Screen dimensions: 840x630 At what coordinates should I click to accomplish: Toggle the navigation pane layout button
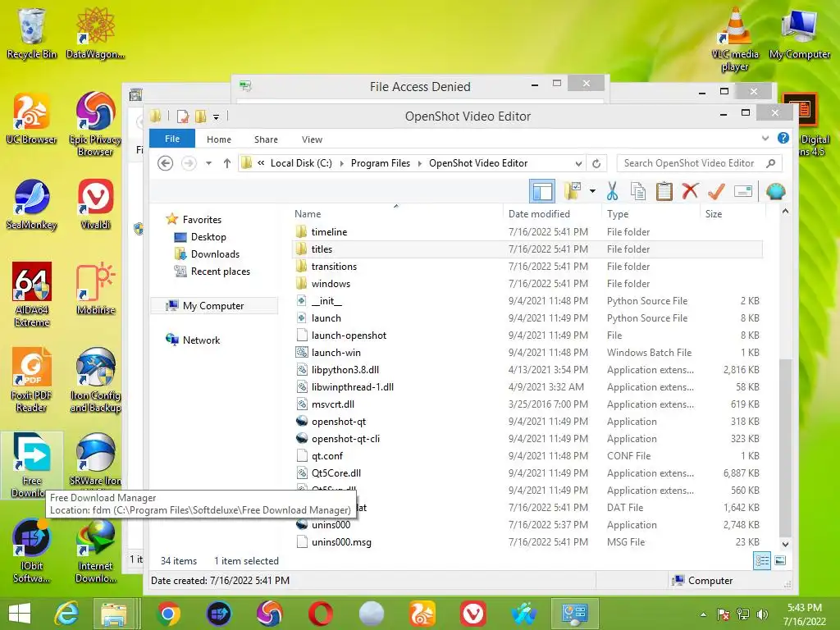(541, 191)
